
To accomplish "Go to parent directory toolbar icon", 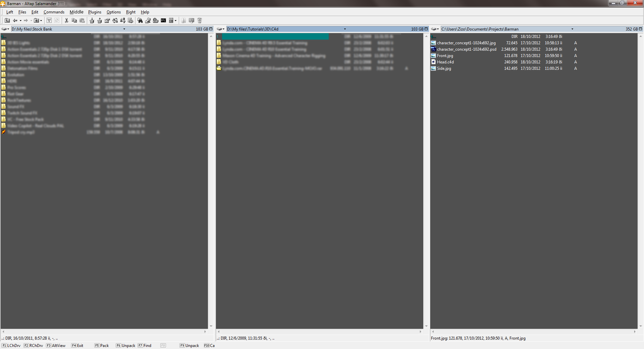I will point(7,20).
